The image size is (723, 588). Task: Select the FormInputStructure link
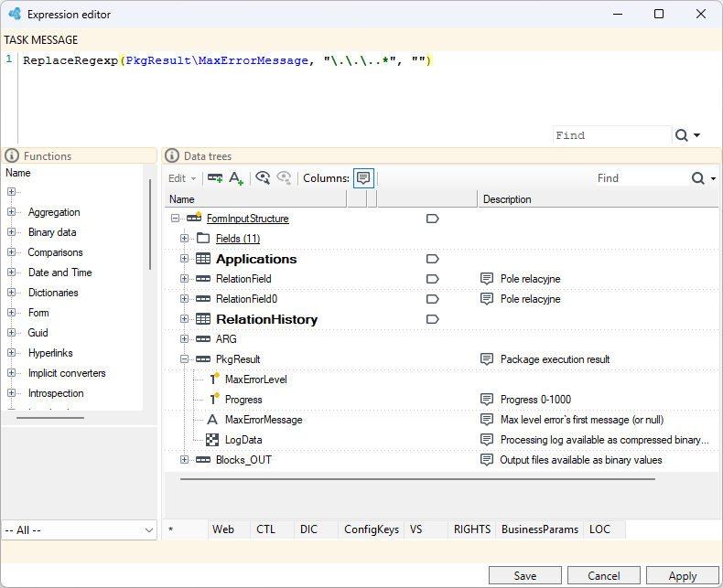tap(248, 219)
